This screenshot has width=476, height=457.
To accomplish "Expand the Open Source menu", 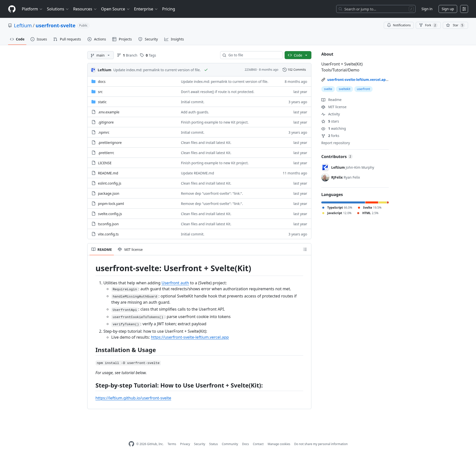I will click(x=115, y=9).
